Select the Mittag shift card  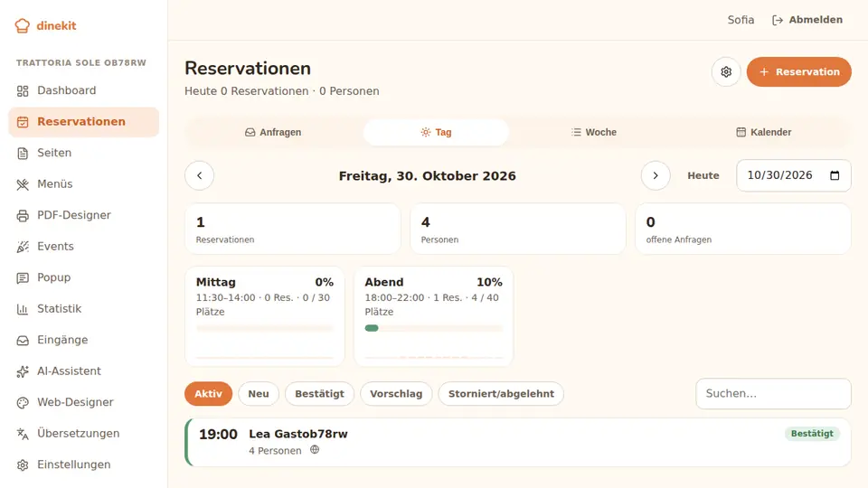point(265,316)
